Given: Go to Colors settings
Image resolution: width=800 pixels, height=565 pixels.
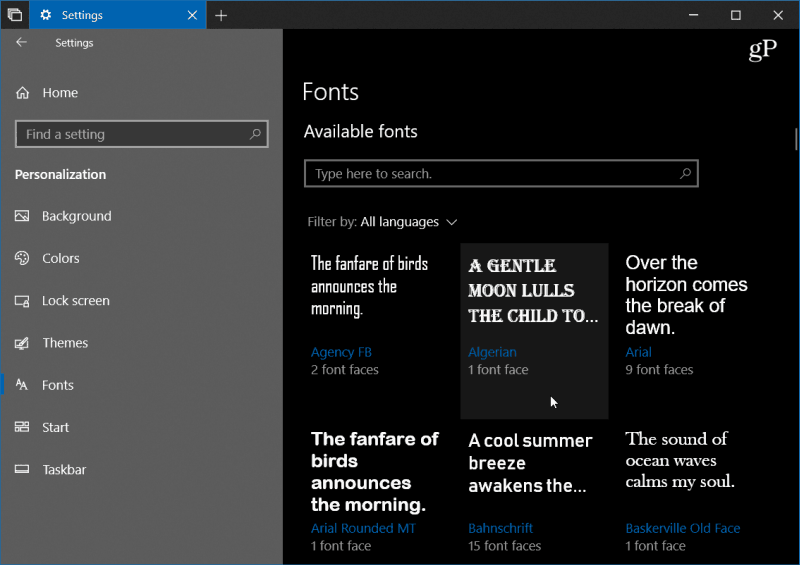Looking at the screenshot, I should coord(61,258).
